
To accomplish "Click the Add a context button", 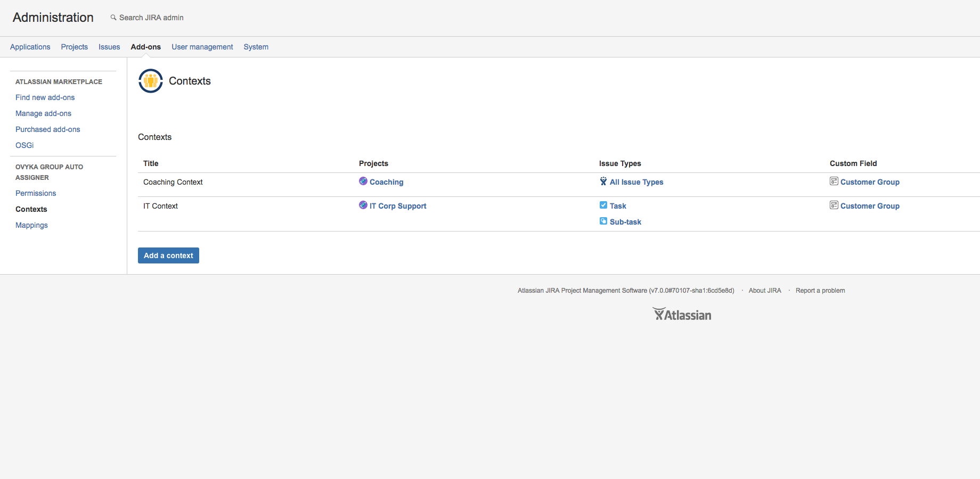I will tap(168, 255).
